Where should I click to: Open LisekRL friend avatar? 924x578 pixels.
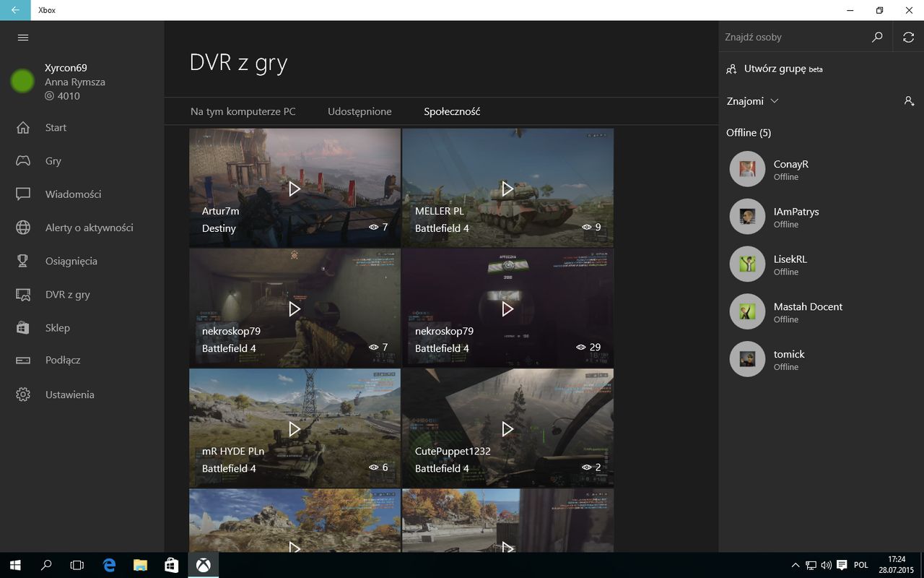tap(747, 264)
